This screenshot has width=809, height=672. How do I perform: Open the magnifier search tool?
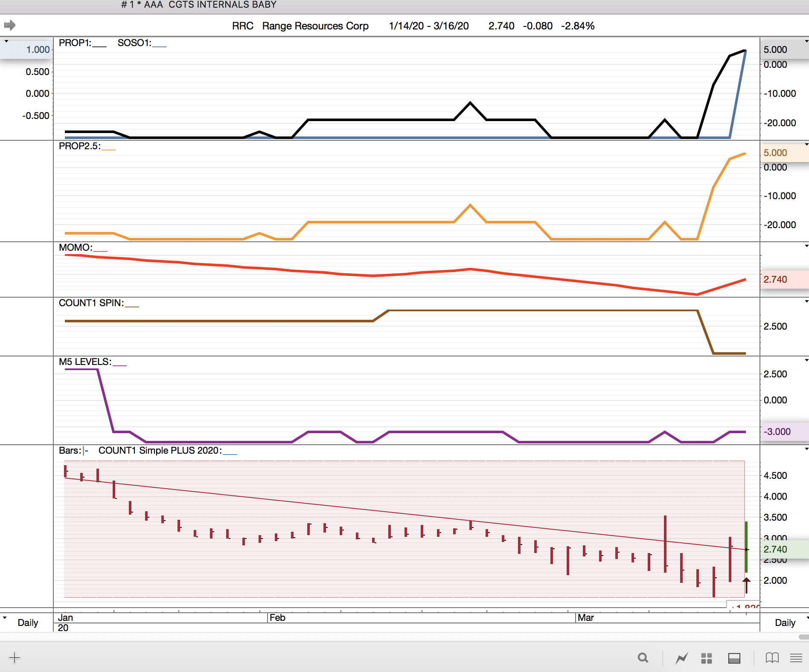643,658
